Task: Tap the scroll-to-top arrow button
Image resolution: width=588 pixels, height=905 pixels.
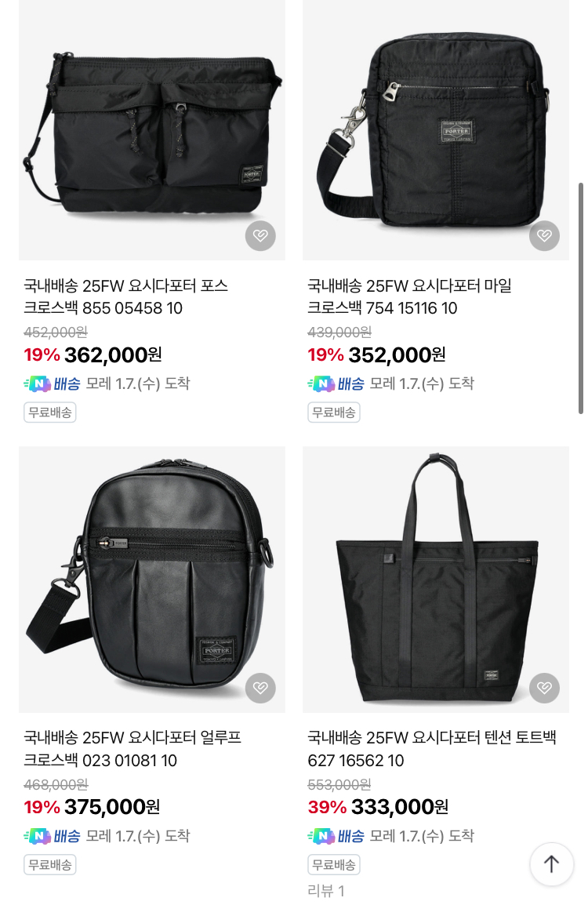Action: click(551, 864)
